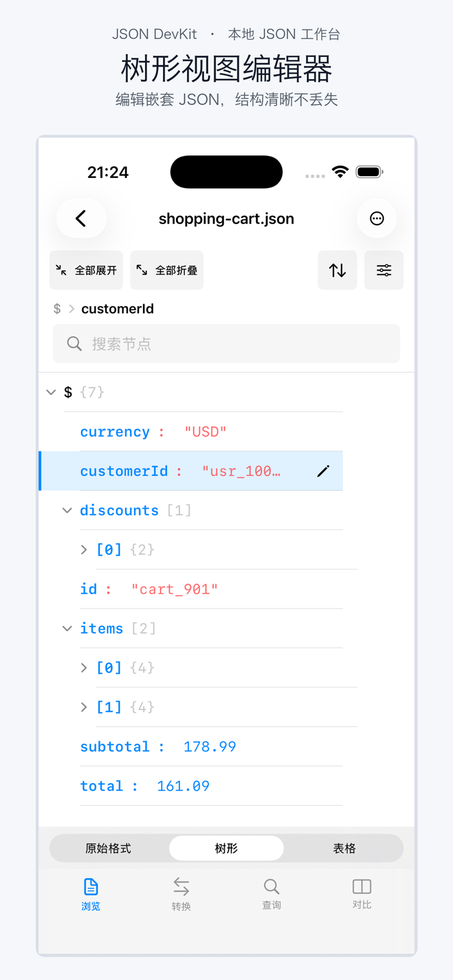Tap the back chevron button

pos(81,219)
